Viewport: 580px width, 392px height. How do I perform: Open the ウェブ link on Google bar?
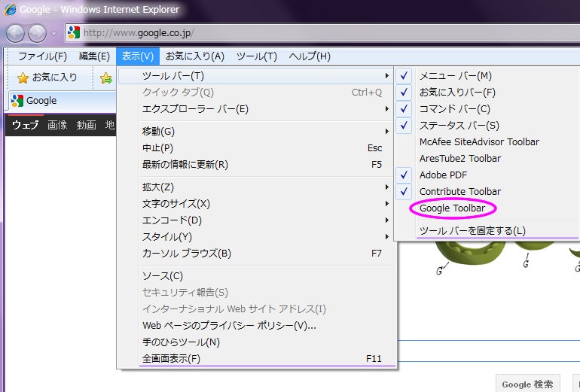25,125
